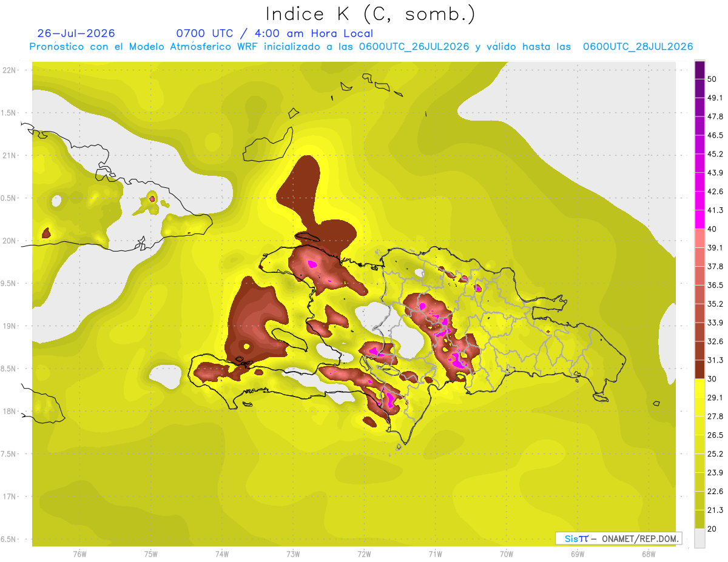Screen dimensions: 728x562
Task: Click the longitude label '71W'
Action: [x=435, y=555]
